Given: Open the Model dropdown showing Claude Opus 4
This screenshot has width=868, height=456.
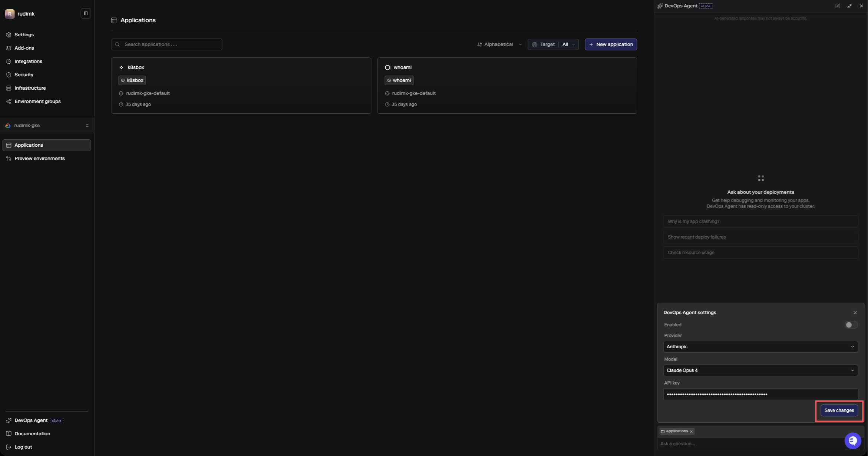Looking at the screenshot, I should tap(760, 370).
